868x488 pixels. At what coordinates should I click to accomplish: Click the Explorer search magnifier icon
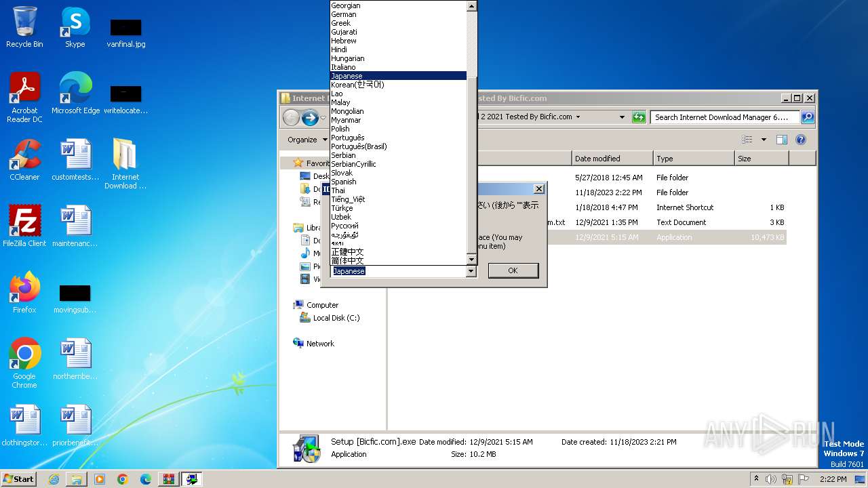[x=807, y=117]
